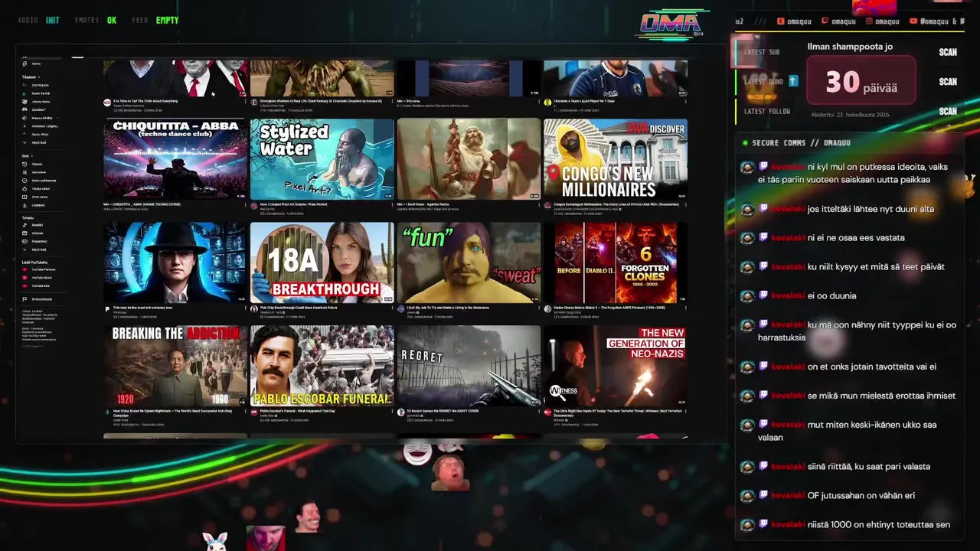Screen dimensions: 980x551
Task: Open title 'I Became a Team Liquid Player'
Action: tap(584, 101)
